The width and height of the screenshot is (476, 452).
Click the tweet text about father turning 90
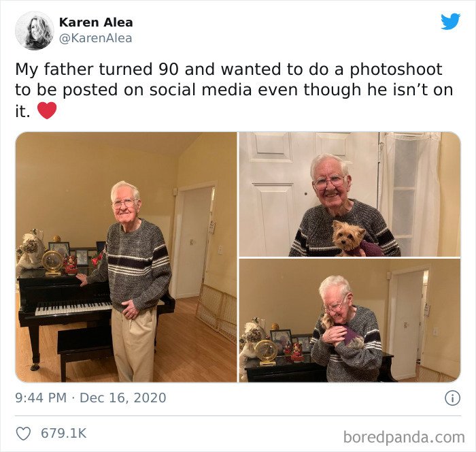234,91
